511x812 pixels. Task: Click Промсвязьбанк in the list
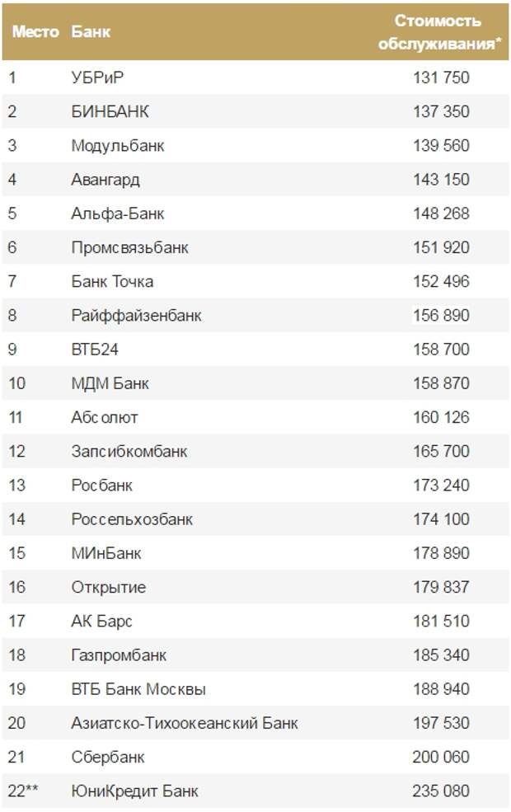click(x=130, y=247)
